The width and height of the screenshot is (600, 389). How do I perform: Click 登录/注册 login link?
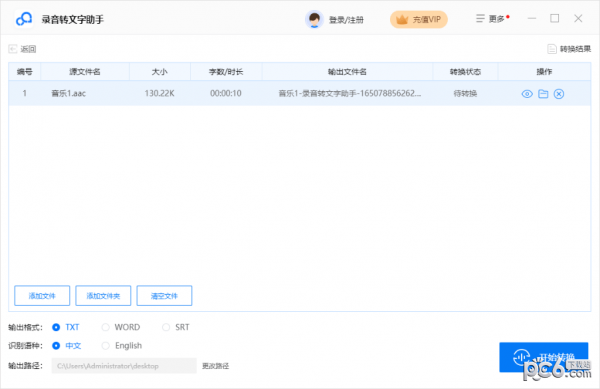pyautogui.click(x=346, y=20)
